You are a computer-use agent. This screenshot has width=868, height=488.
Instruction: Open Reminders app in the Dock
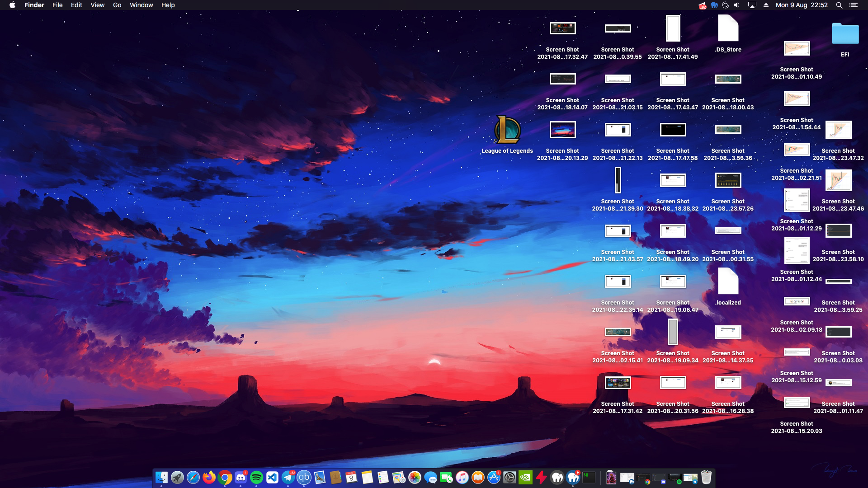(x=383, y=477)
